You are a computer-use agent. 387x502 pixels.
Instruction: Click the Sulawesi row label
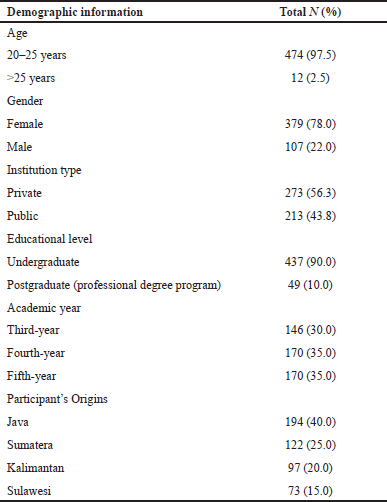[29, 491]
